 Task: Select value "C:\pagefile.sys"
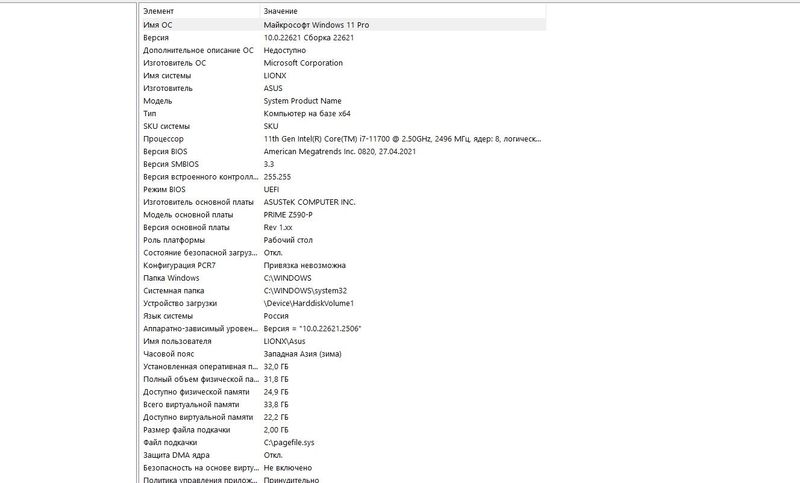coord(289,442)
